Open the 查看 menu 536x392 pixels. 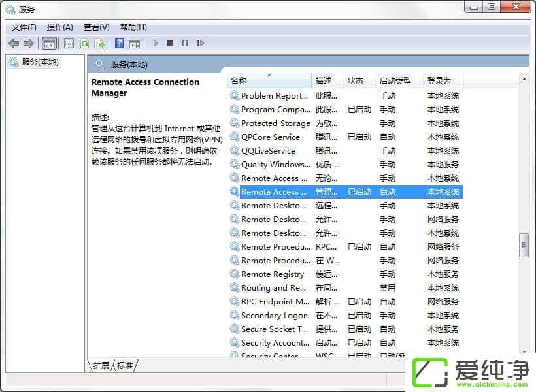coord(95,27)
